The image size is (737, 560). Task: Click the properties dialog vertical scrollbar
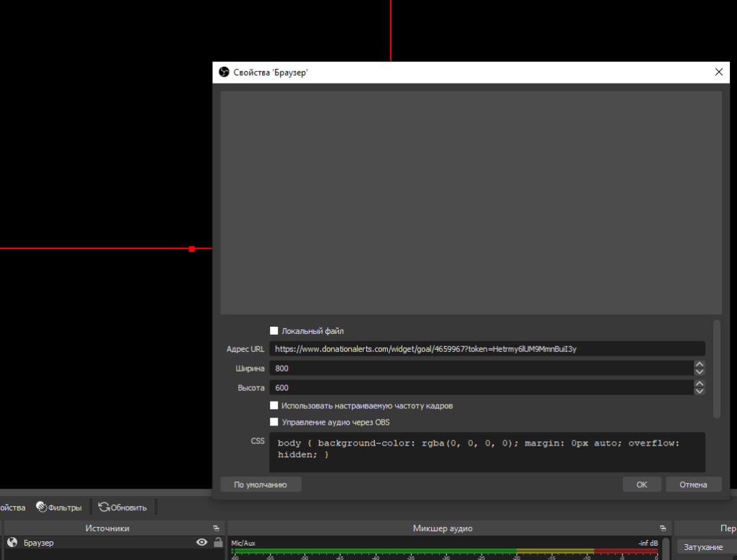click(716, 369)
